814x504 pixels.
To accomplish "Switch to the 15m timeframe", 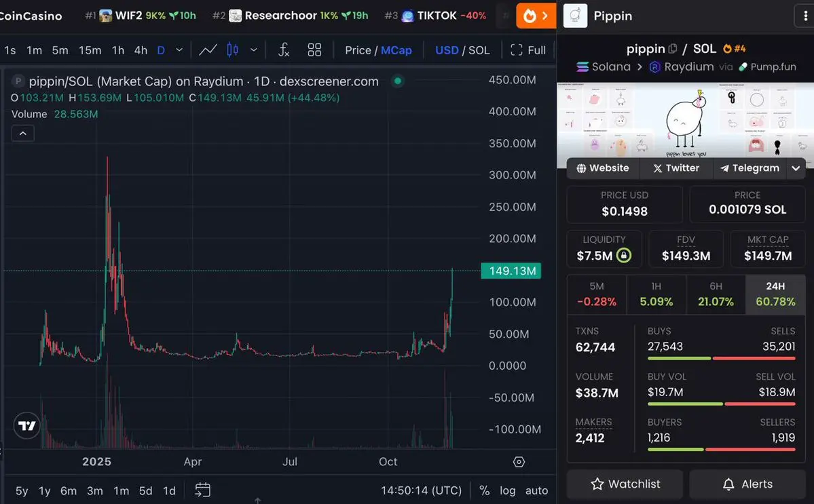I will click(90, 50).
